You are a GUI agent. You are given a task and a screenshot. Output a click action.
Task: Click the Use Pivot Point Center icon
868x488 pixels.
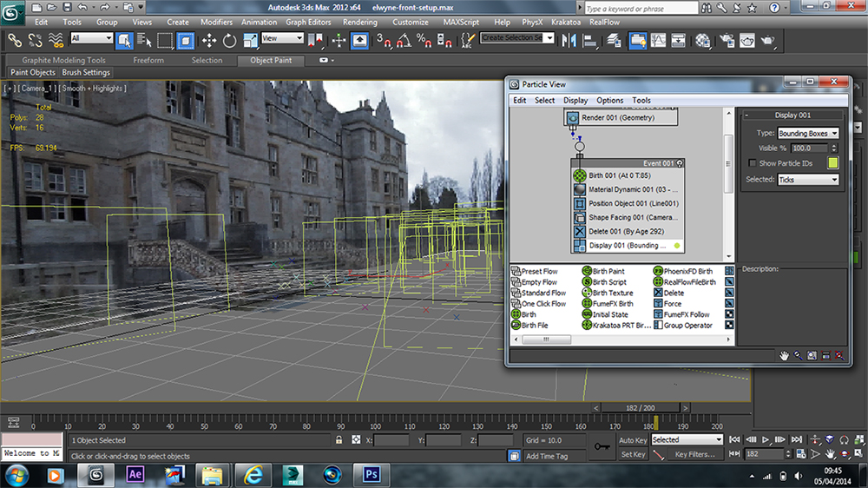(x=315, y=40)
